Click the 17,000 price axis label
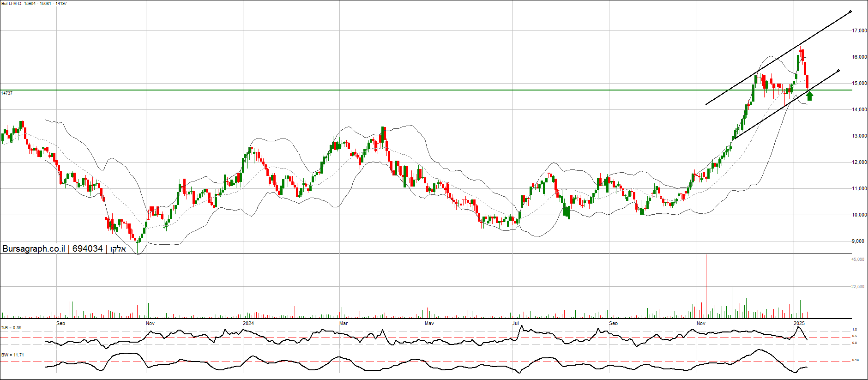868x380 pixels. coord(859,31)
